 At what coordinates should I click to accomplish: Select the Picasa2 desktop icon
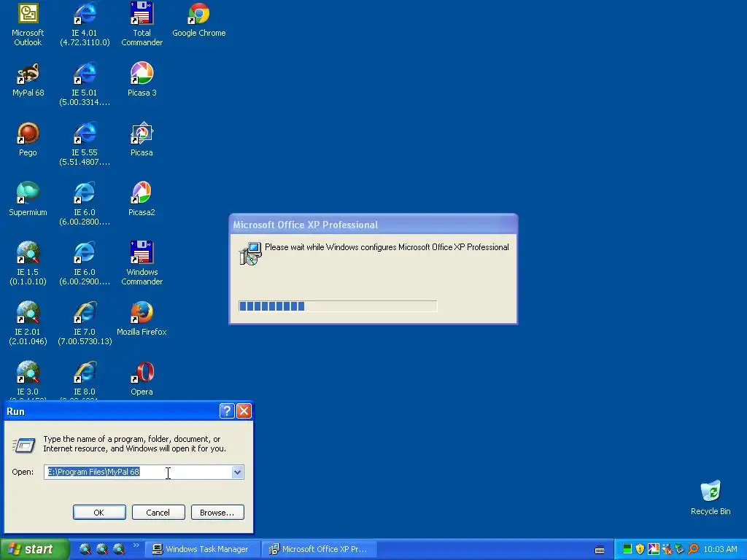click(142, 200)
